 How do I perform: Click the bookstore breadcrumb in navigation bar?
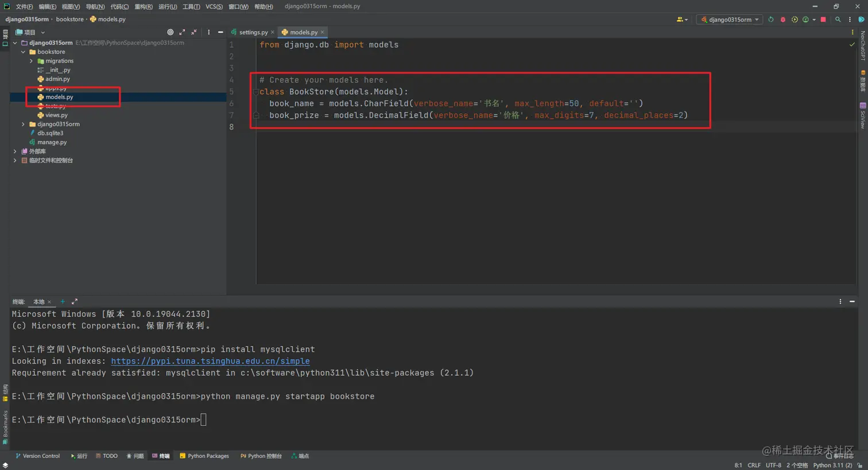click(x=69, y=20)
